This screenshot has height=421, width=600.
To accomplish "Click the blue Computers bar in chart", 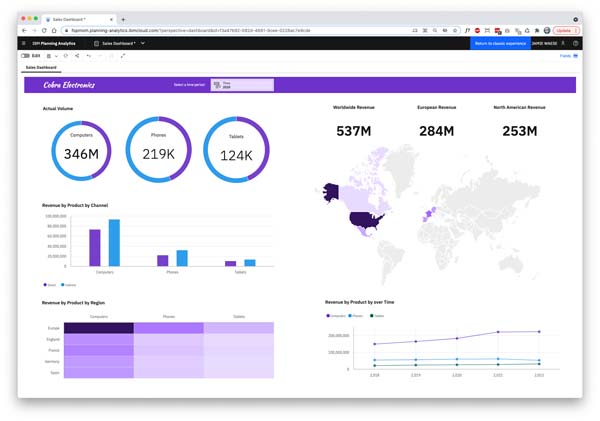I will pyautogui.click(x=114, y=243).
